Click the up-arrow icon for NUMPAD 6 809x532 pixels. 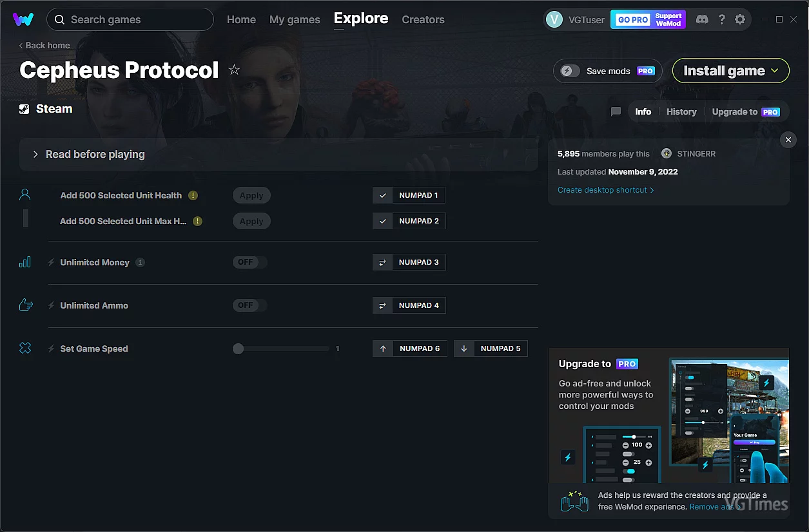(383, 348)
